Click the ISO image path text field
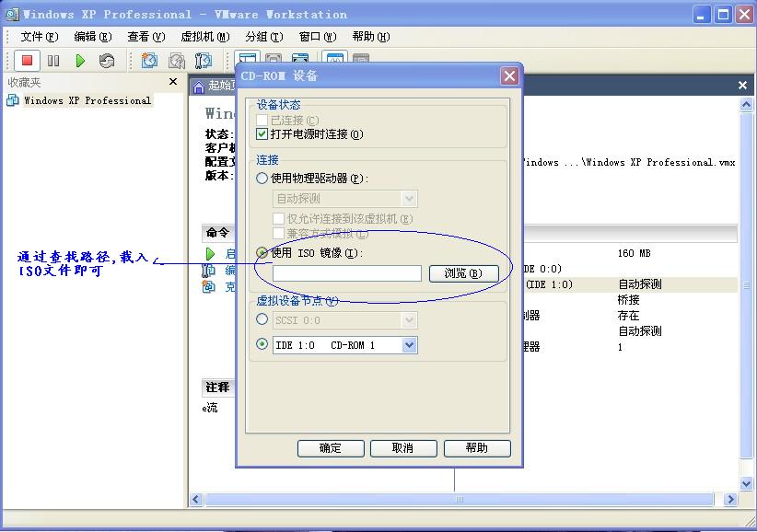Screen dimensions: 757x532 (x=346, y=273)
